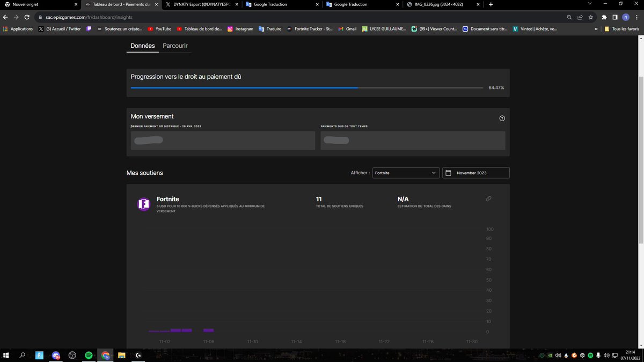Open the Accueil / Twitter bookmark
The height and width of the screenshot is (362, 644).
[60, 29]
